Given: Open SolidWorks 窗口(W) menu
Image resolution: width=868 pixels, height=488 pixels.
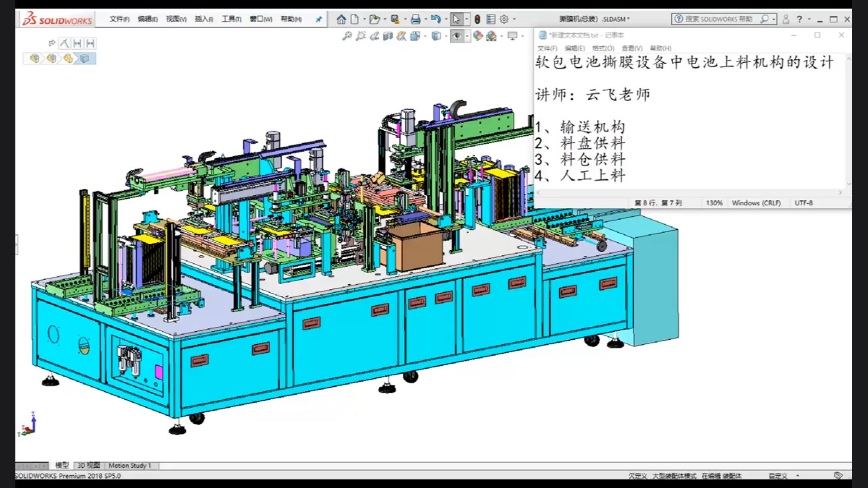Looking at the screenshot, I should (x=261, y=19).
